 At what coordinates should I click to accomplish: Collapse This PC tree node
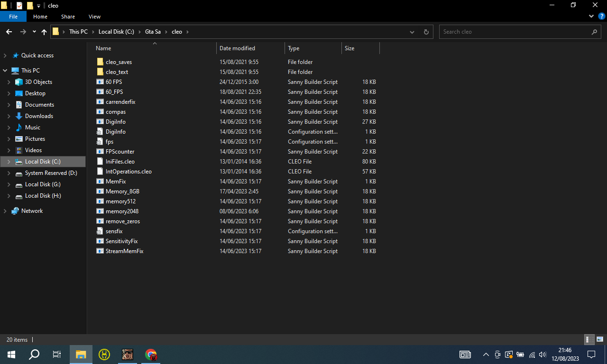pos(5,71)
